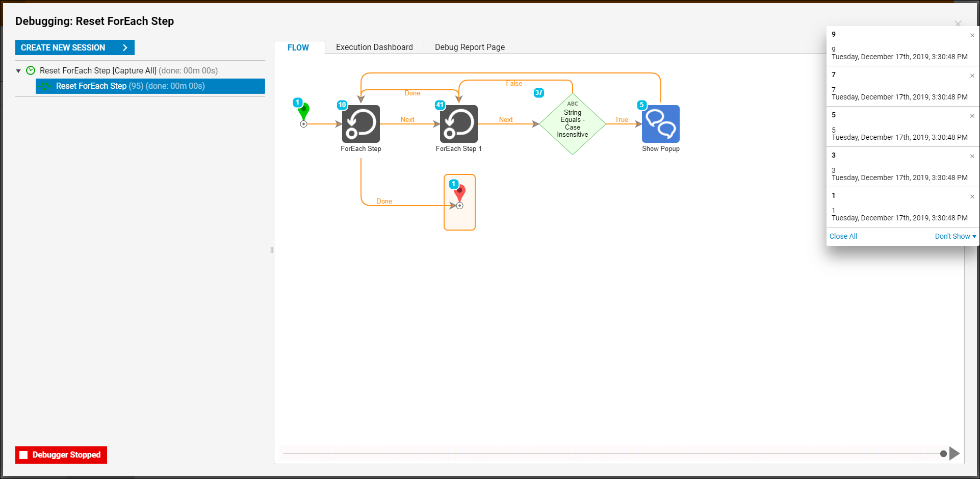Click the count badge 37 near False path
Image resolution: width=980 pixels, height=479 pixels.
(x=539, y=92)
